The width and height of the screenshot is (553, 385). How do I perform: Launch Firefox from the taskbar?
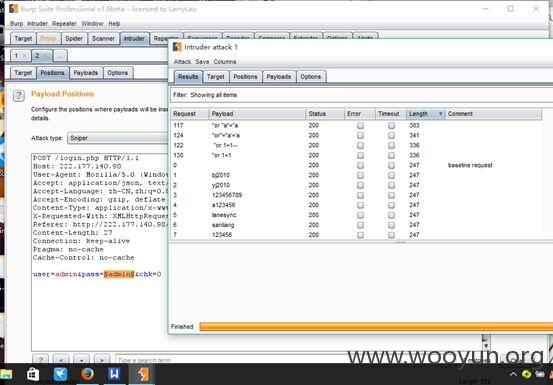[87, 374]
